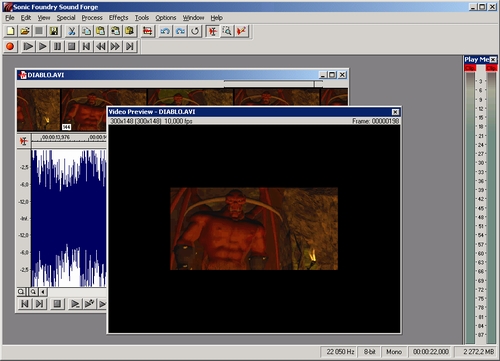Screen dimensions: 500x361
Task: Click zoom in magnifier below waveform
Action: tap(33, 292)
